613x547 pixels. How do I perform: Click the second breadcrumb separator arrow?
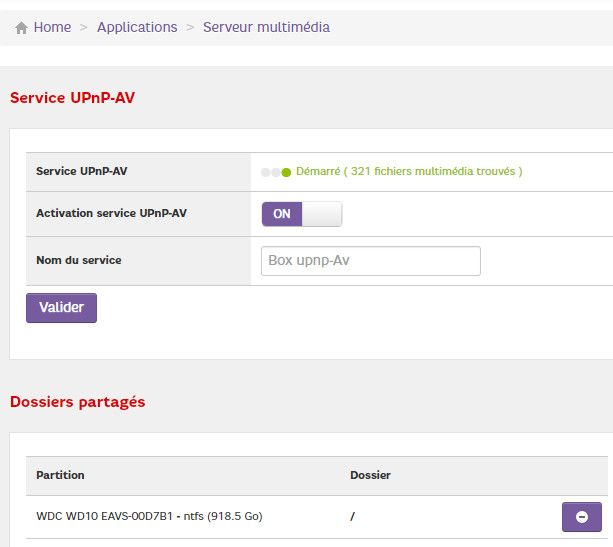tap(190, 28)
